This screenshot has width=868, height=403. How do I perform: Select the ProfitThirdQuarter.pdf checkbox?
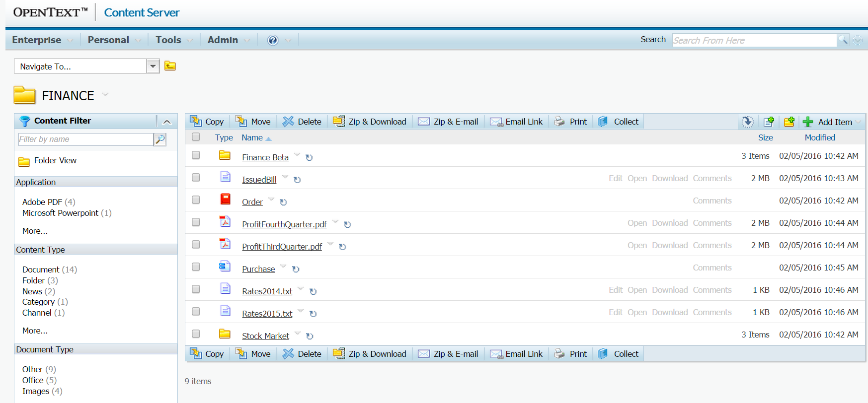(196, 245)
